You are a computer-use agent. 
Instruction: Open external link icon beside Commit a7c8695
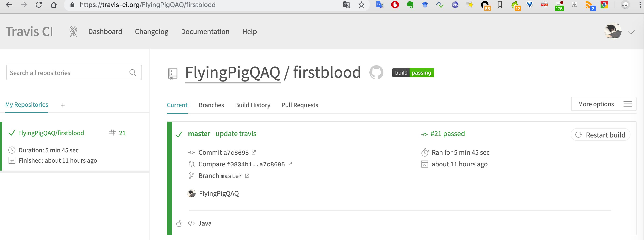tap(254, 152)
